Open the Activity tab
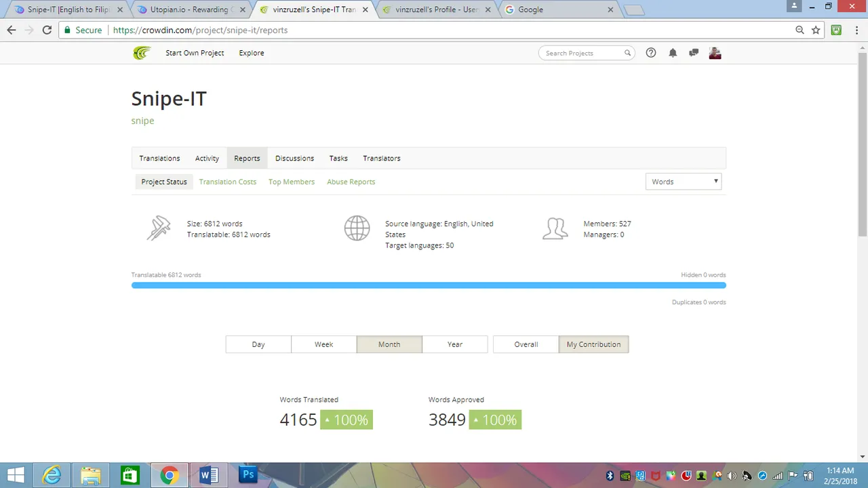 tap(207, 158)
